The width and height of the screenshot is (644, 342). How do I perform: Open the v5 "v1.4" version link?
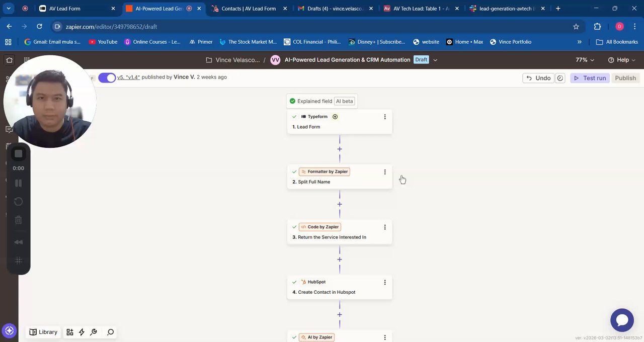coord(128,77)
